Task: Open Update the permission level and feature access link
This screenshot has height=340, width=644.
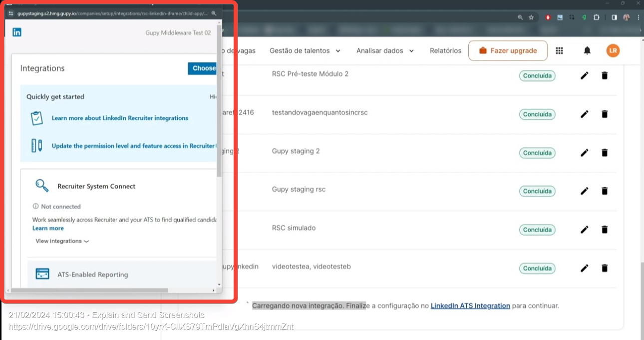Action: pos(133,146)
